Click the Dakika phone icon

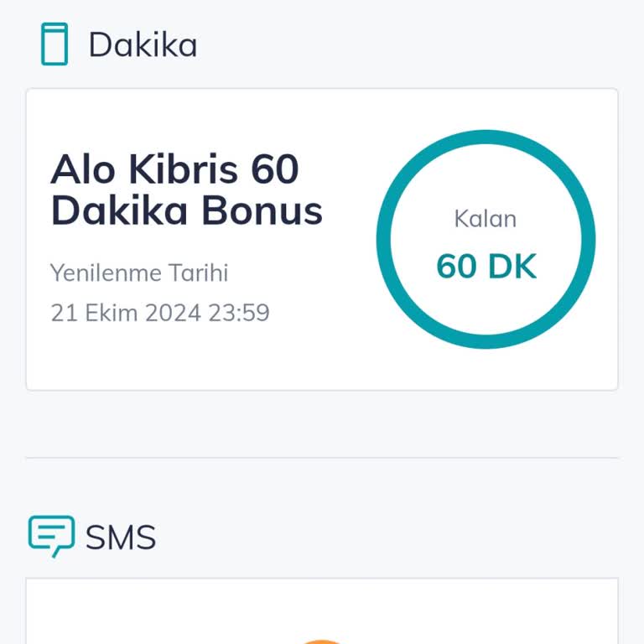click(54, 44)
